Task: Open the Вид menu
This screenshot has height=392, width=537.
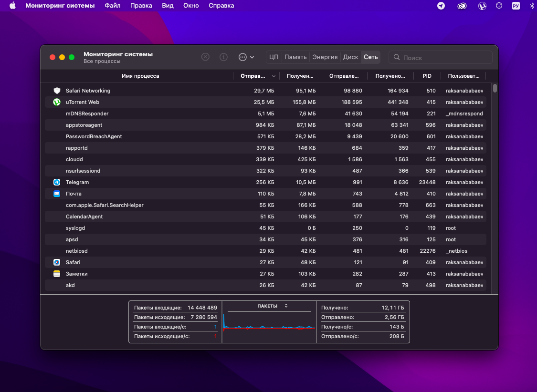Action: (168, 6)
